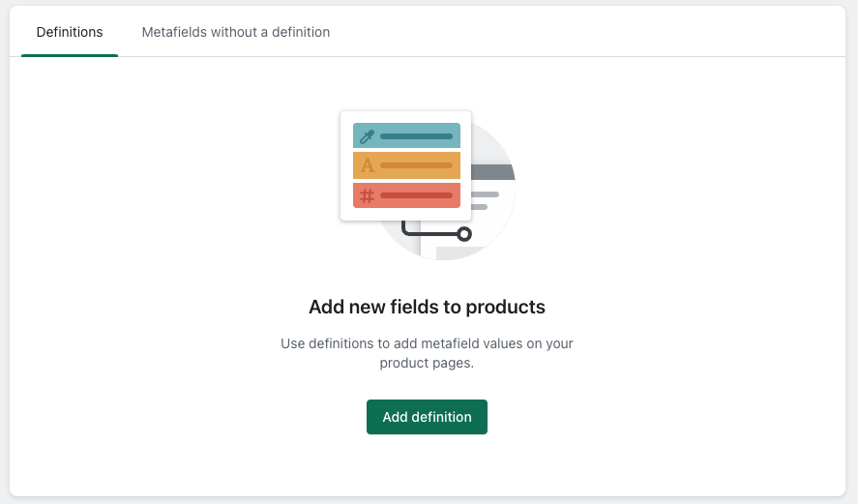Click the eyedropper icon in the illustration
This screenshot has width=858, height=504.
pos(367,136)
